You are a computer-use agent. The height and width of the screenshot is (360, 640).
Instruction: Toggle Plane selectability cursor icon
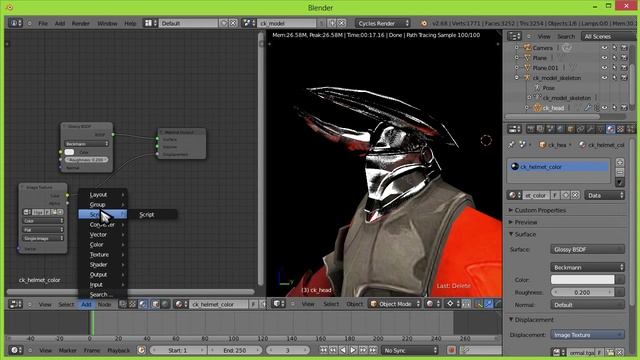tap(614, 58)
